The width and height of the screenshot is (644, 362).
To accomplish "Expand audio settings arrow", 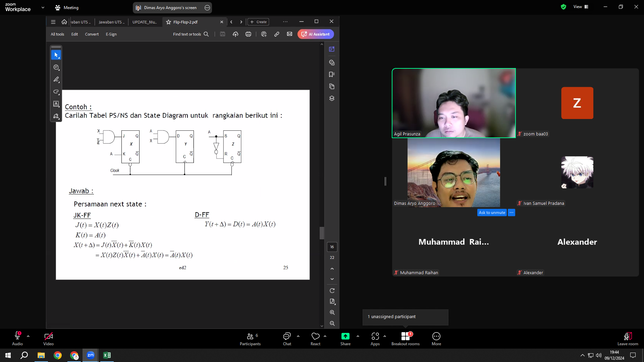I will pos(28,336).
